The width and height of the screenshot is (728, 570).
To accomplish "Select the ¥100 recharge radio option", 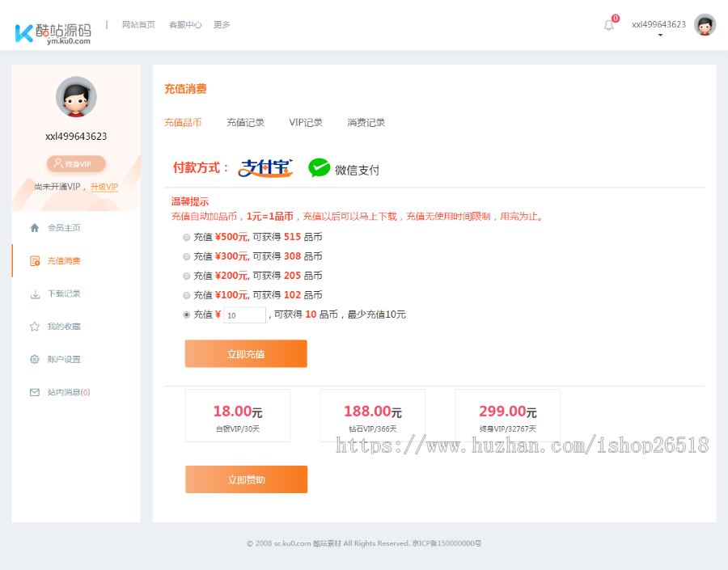I will [187, 296].
